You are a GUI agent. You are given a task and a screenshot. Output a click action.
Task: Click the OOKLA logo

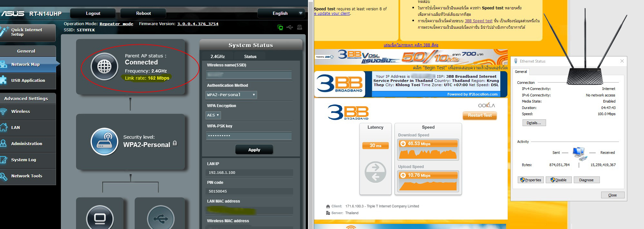(x=486, y=105)
